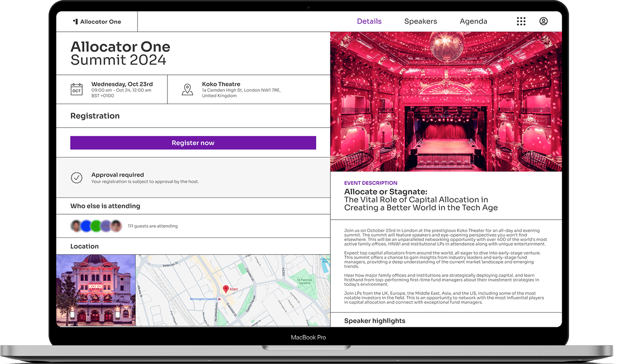Click the Allocator One logo

click(x=97, y=21)
